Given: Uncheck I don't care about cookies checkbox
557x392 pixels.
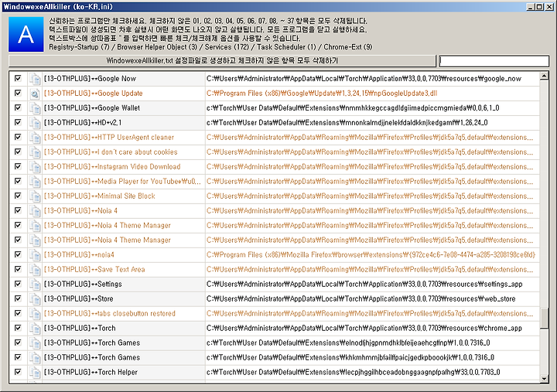Looking at the screenshot, I should (18, 152).
